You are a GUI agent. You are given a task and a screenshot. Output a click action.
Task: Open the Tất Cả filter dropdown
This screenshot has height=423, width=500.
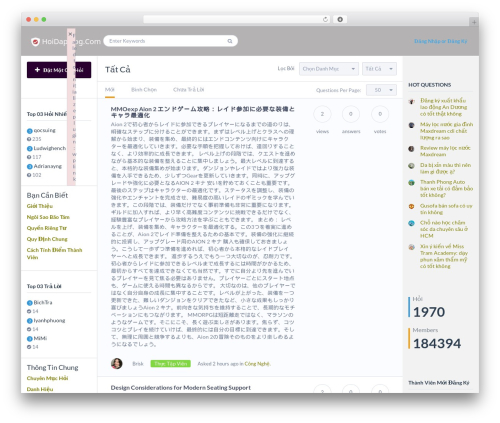click(379, 69)
